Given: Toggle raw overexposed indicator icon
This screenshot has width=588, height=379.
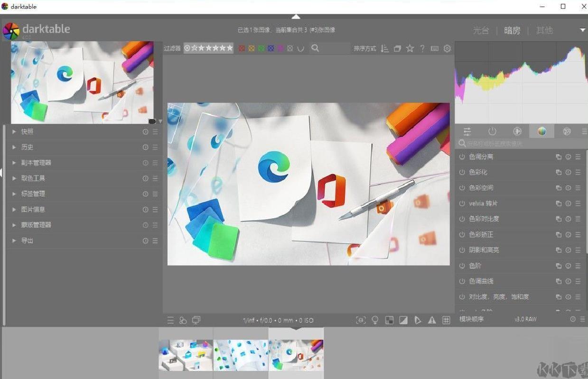Looking at the screenshot, I should coord(389,320).
